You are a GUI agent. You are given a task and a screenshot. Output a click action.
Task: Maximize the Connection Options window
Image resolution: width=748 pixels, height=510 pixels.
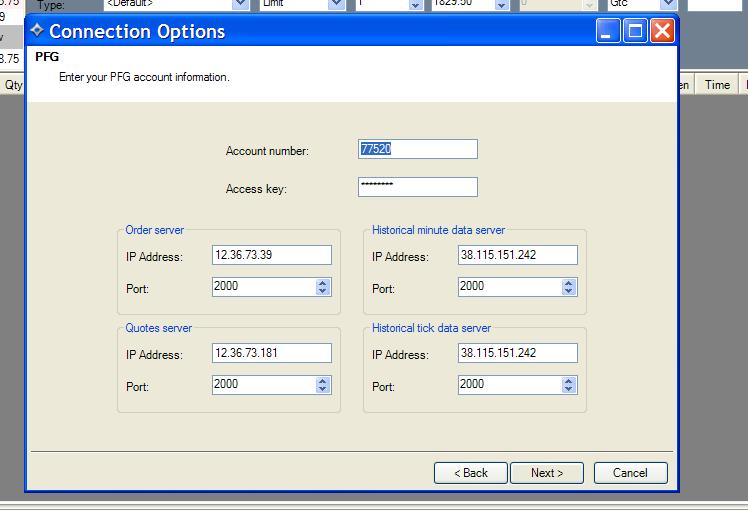pos(635,31)
